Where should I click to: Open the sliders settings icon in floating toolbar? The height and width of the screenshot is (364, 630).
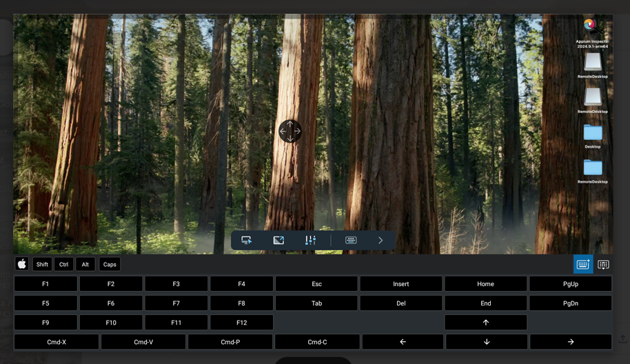point(310,241)
